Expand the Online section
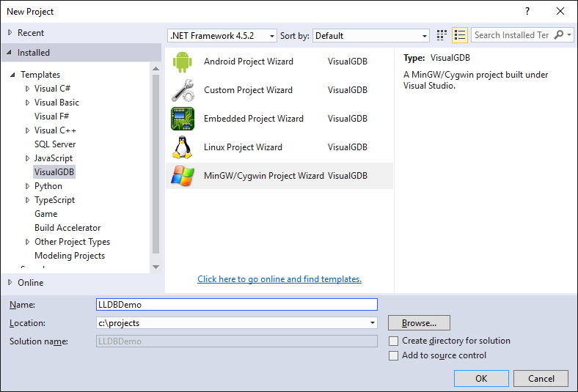 (10, 282)
